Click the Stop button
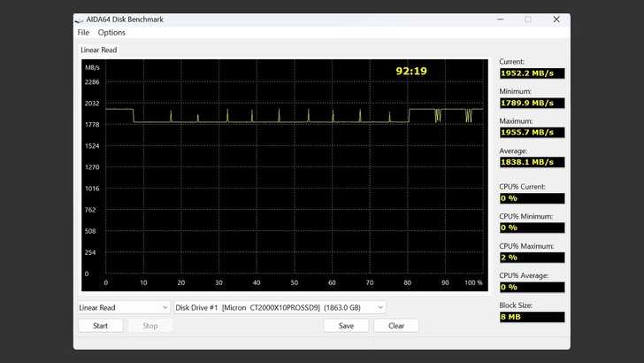The height and width of the screenshot is (363, 644). click(x=149, y=326)
